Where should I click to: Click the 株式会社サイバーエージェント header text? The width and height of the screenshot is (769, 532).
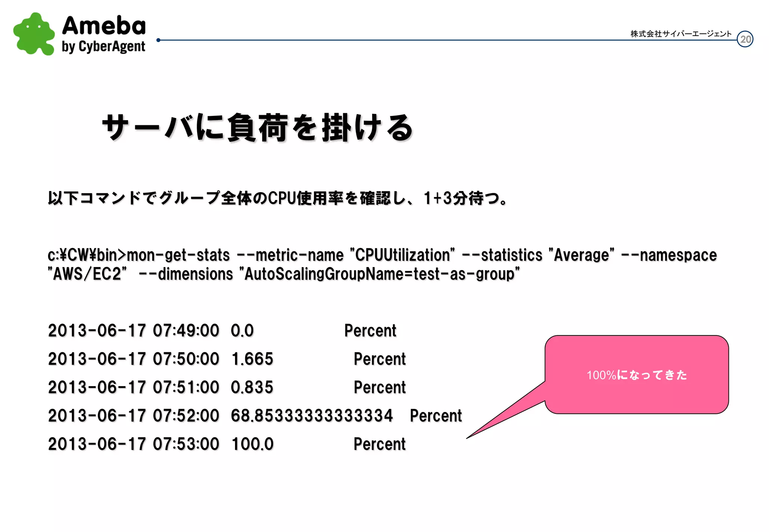[x=681, y=34]
